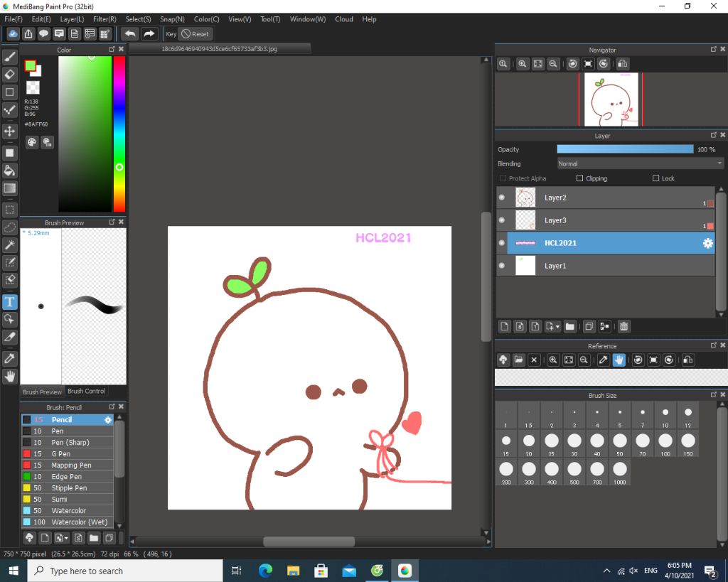Open the Windows Start menu
The image size is (728, 582).
tap(14, 571)
